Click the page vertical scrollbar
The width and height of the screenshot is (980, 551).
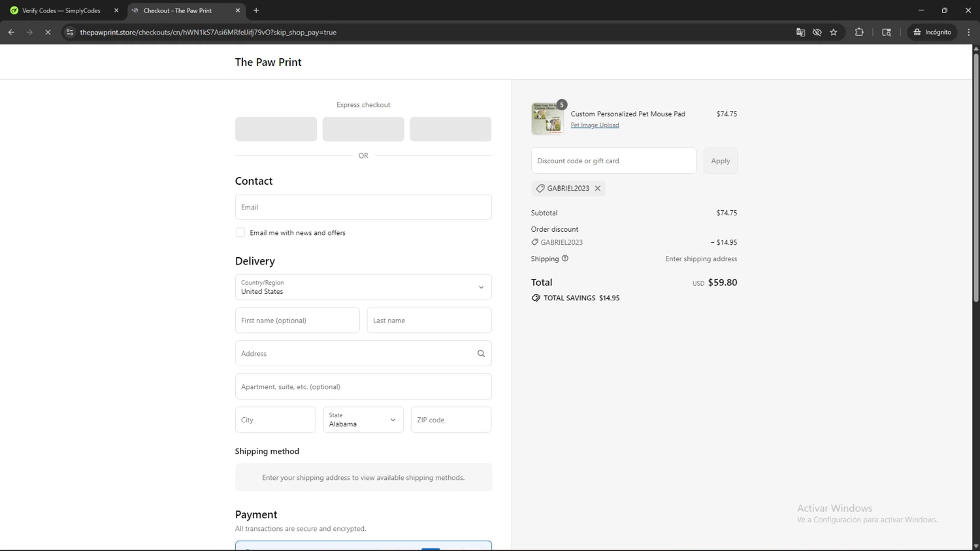[975, 178]
